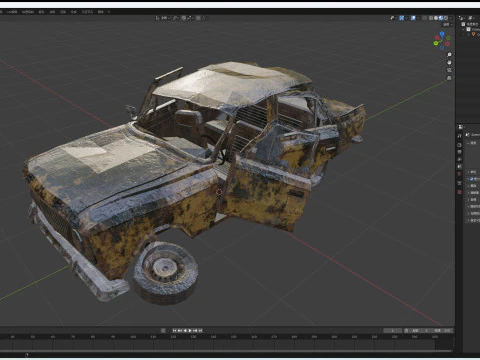Screen dimensions: 480x360
Task: Open the shading options dropdown
Action: coord(451,18)
